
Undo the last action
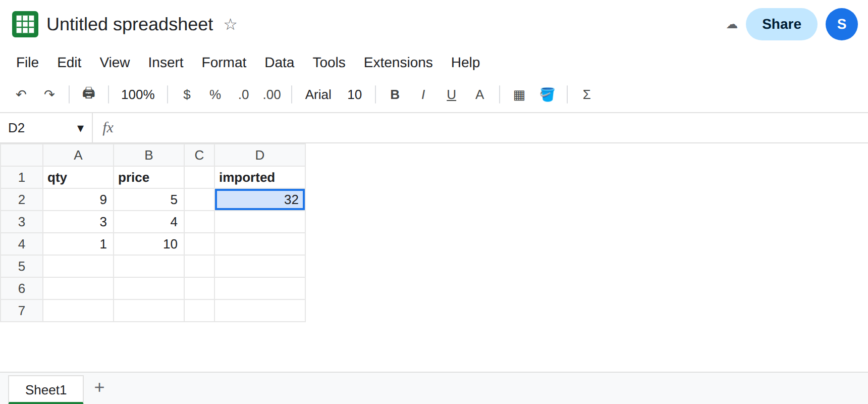click(x=21, y=94)
